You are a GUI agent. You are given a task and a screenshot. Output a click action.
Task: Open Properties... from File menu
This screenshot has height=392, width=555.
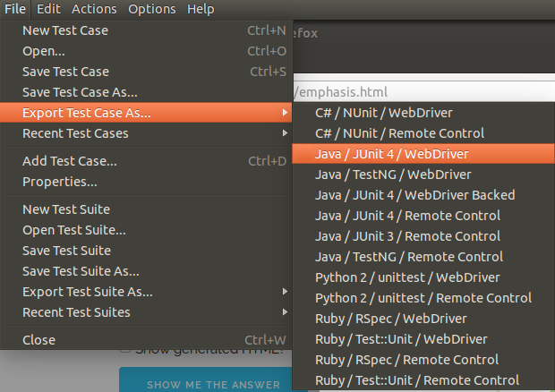tap(146, 182)
